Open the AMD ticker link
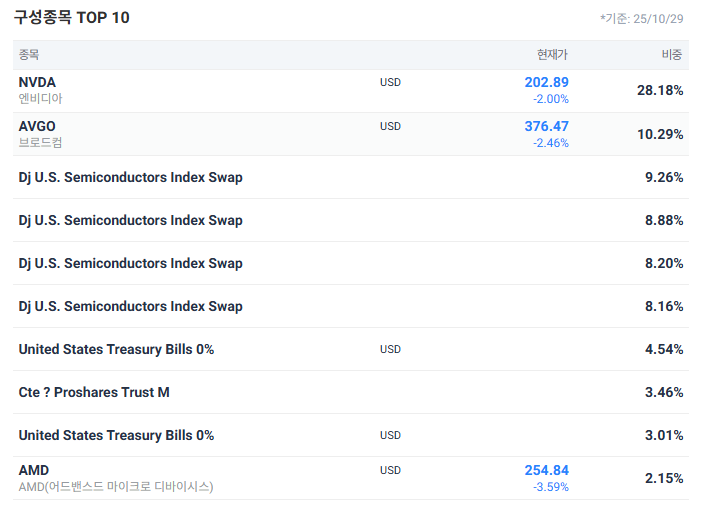The width and height of the screenshot is (705, 515). [34, 470]
